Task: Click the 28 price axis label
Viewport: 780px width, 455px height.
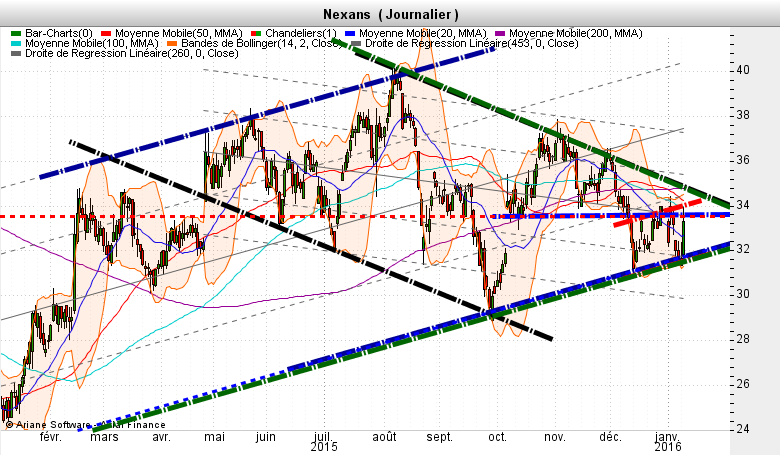Action: point(743,339)
